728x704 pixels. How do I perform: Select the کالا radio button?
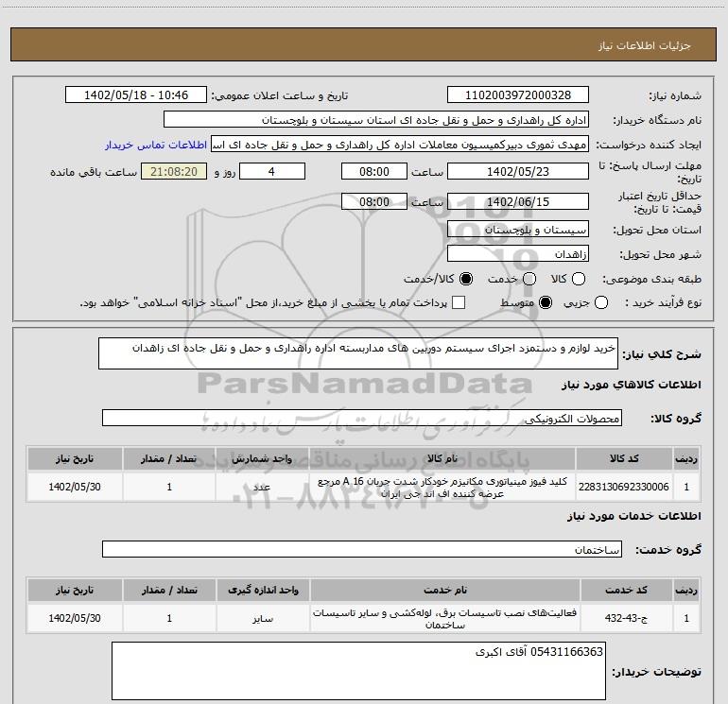coord(579,279)
